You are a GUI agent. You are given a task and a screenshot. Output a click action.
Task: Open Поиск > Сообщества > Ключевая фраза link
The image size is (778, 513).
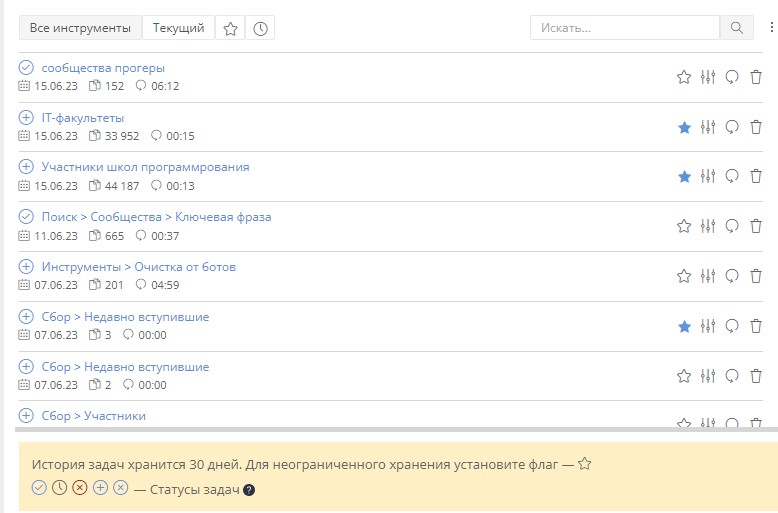(x=156, y=217)
